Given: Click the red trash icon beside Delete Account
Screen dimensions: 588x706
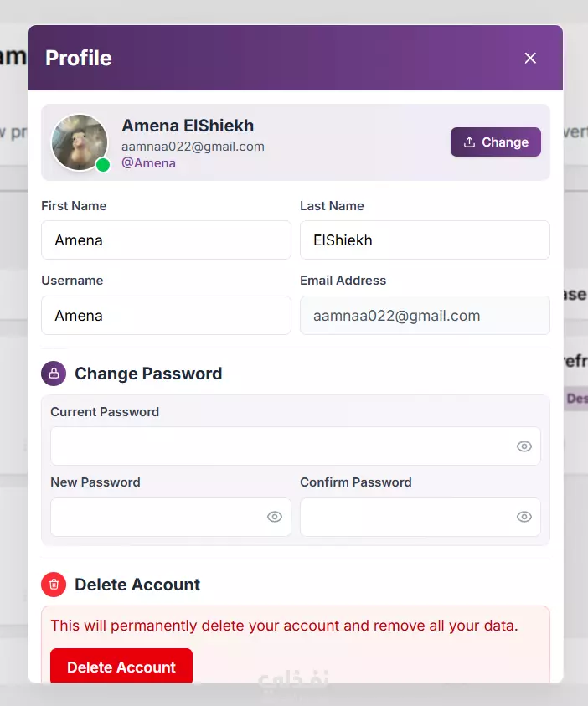Looking at the screenshot, I should tap(54, 585).
